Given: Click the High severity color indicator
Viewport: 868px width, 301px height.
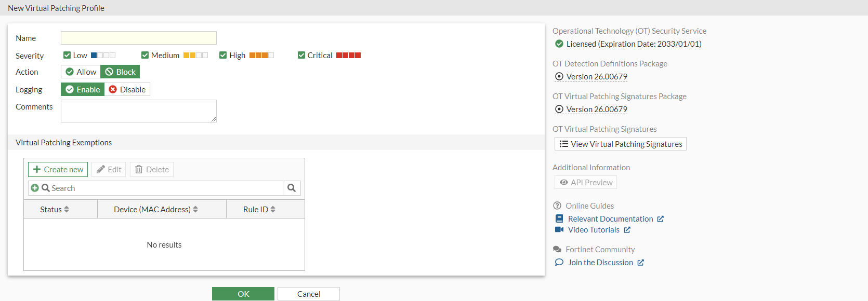Looking at the screenshot, I should coord(261,55).
